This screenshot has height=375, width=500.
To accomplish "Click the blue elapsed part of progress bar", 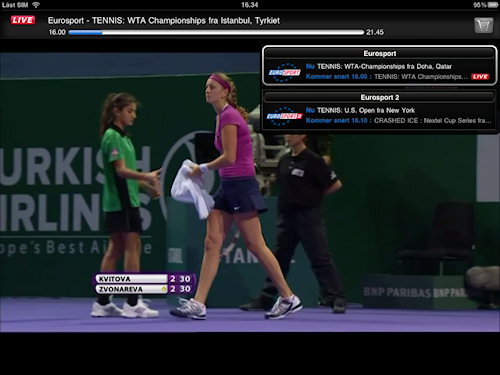I will point(85,32).
